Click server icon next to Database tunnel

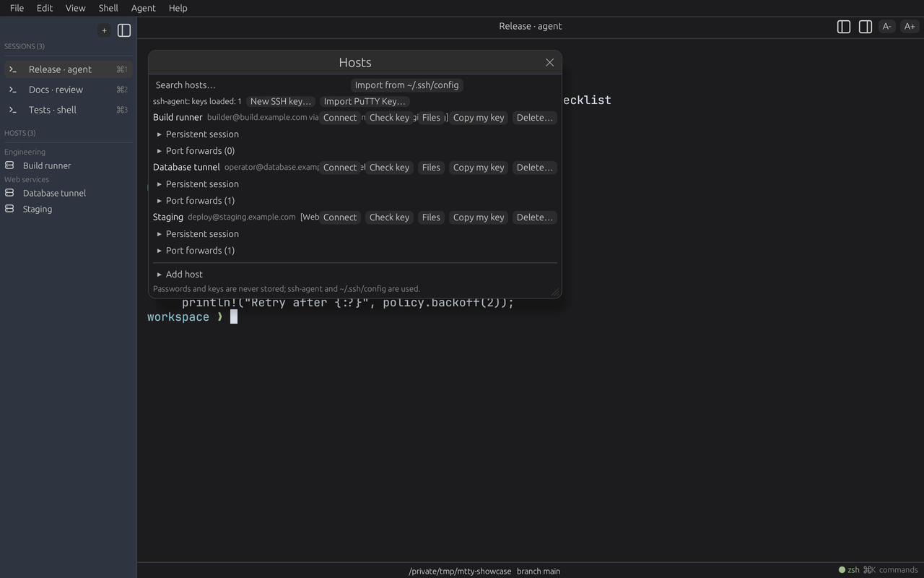pyautogui.click(x=9, y=193)
